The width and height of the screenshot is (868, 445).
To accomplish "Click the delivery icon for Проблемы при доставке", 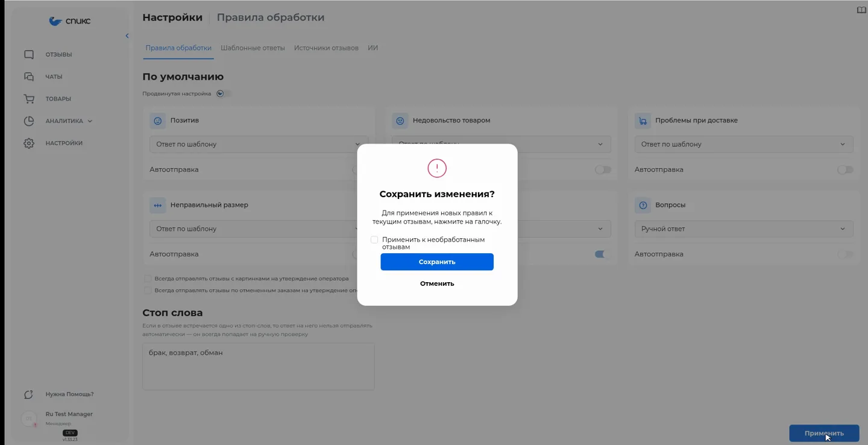I will [x=643, y=121].
